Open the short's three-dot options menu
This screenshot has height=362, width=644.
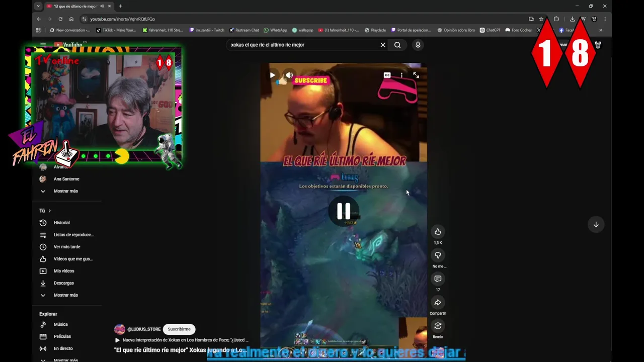pyautogui.click(x=401, y=75)
